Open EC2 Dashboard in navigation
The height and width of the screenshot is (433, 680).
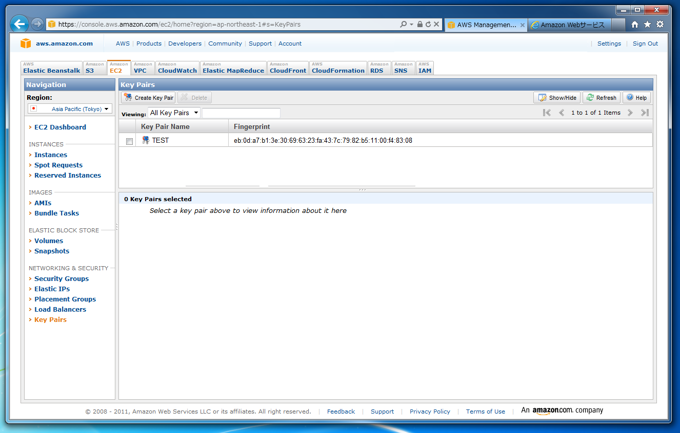click(x=60, y=127)
